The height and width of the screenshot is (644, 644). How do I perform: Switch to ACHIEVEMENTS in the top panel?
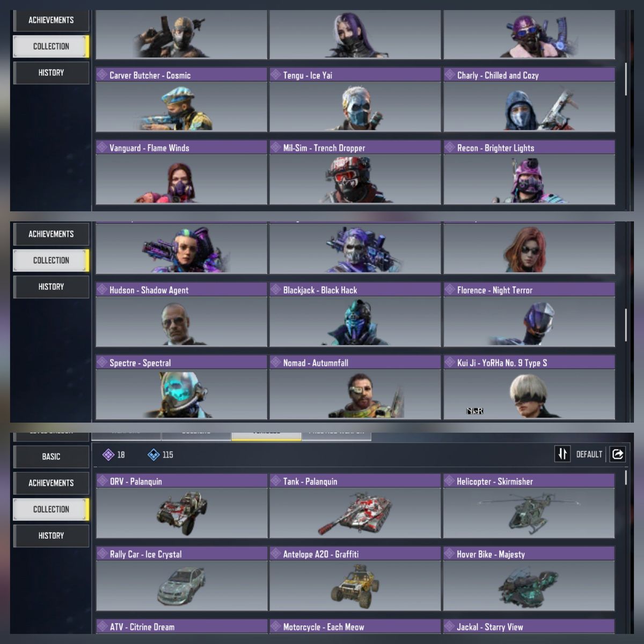click(51, 20)
